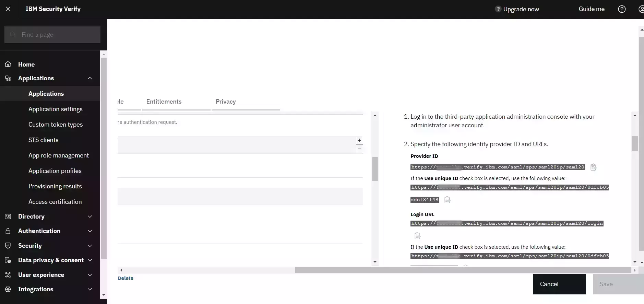Select the Provider ID URL text
Screen dimensions: 644x304
pyautogui.click(x=498, y=167)
